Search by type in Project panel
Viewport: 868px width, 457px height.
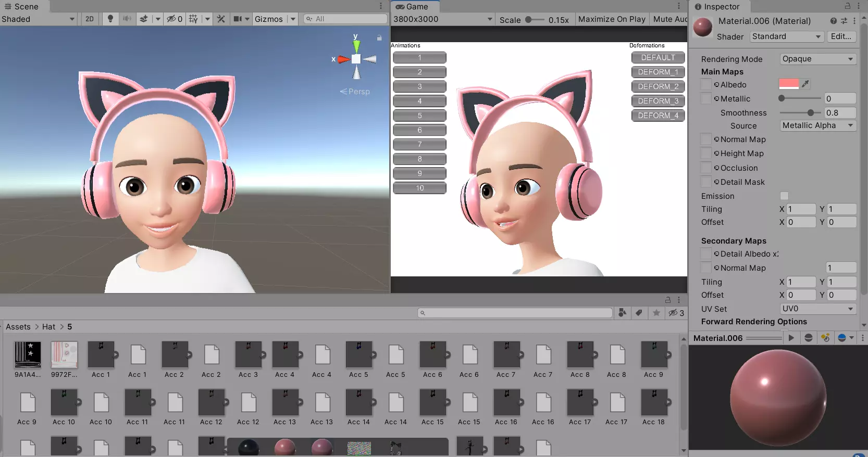coord(622,313)
